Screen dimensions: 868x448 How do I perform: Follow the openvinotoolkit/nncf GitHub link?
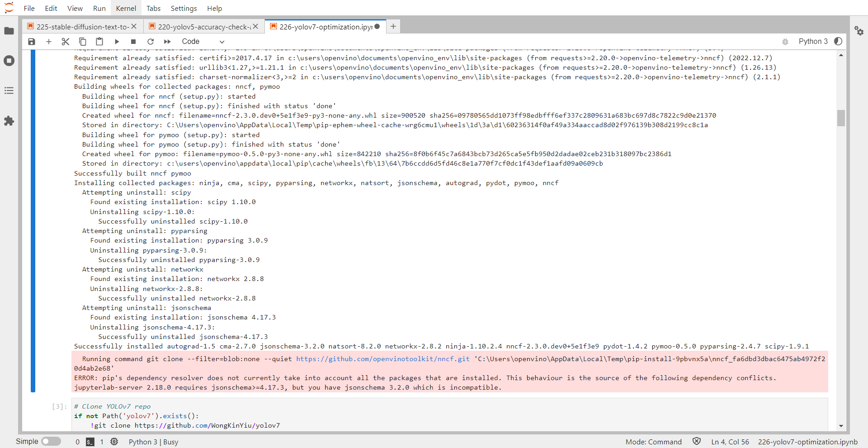[x=381, y=359]
